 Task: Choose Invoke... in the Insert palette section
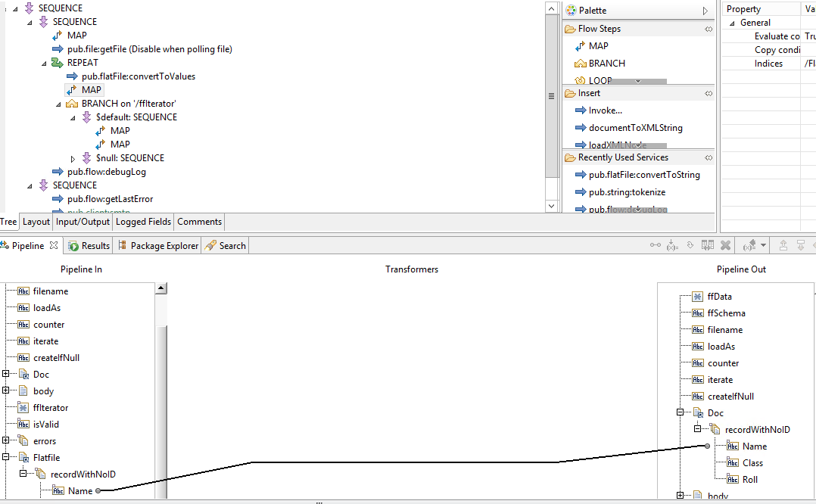point(599,110)
